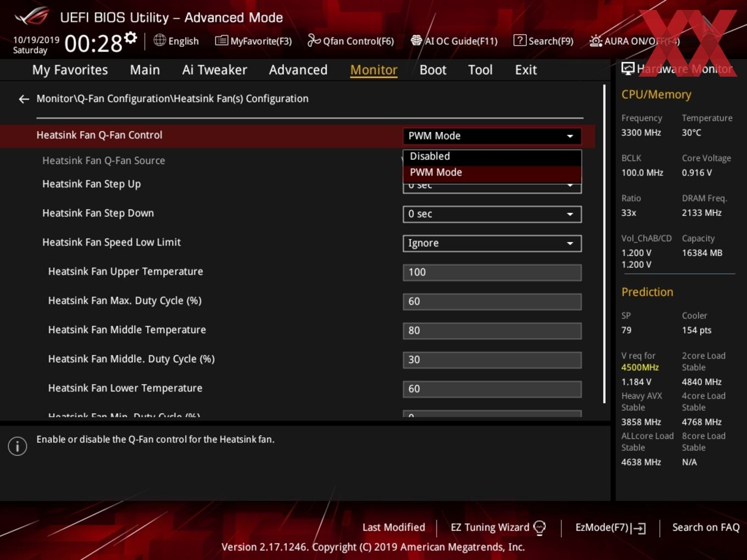Click the 3300 MHz frequency value

(x=641, y=132)
